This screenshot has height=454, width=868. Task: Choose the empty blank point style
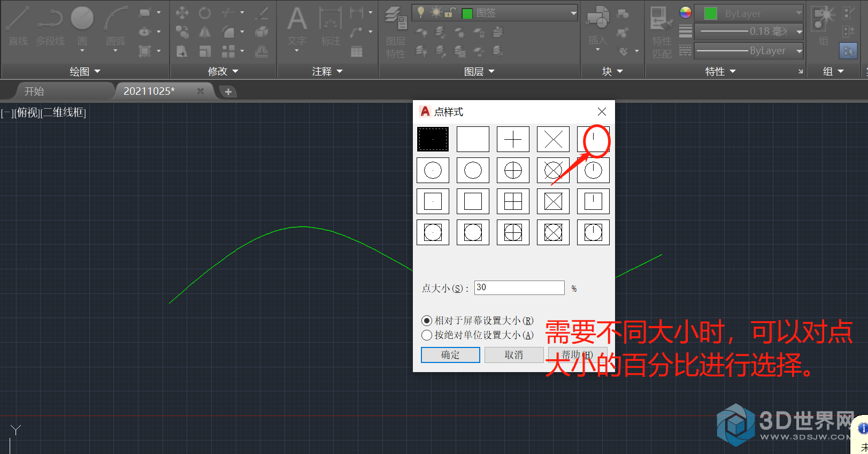[473, 139]
